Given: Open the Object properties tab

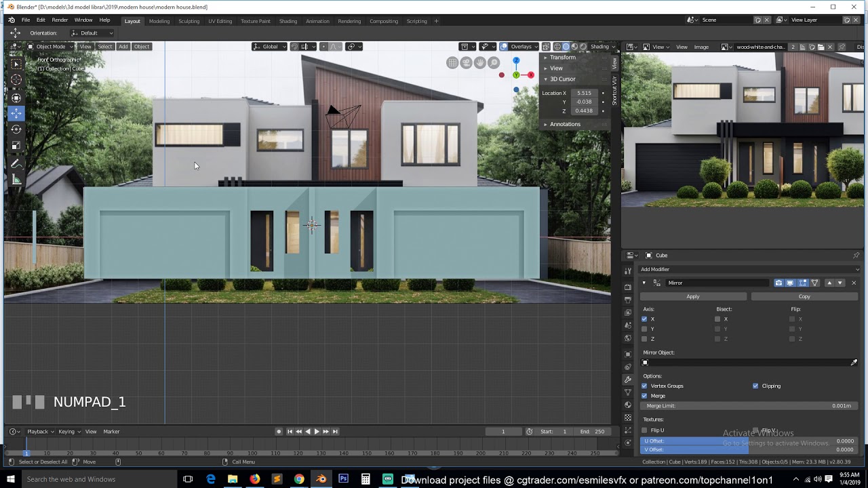Looking at the screenshot, I should [x=628, y=354].
